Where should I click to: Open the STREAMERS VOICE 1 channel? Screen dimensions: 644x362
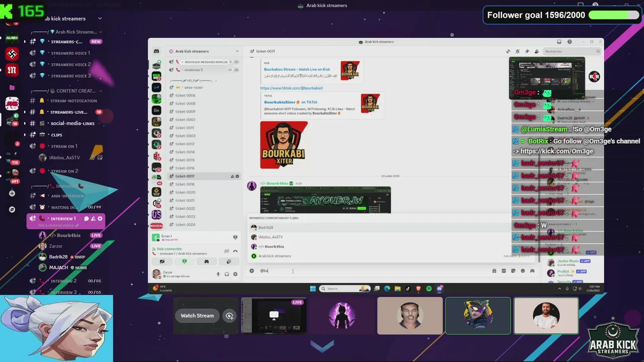point(65,53)
